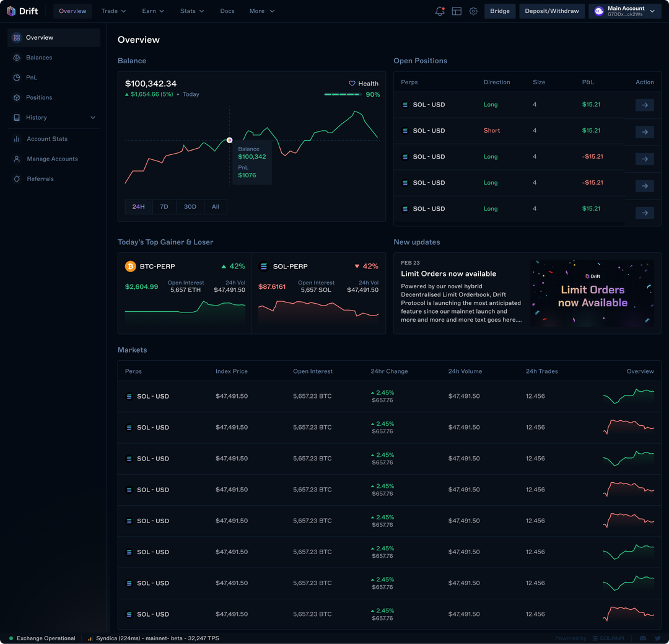The width and height of the screenshot is (669, 644).
Task: Expand the Main Account dropdown chevron
Action: (652, 11)
